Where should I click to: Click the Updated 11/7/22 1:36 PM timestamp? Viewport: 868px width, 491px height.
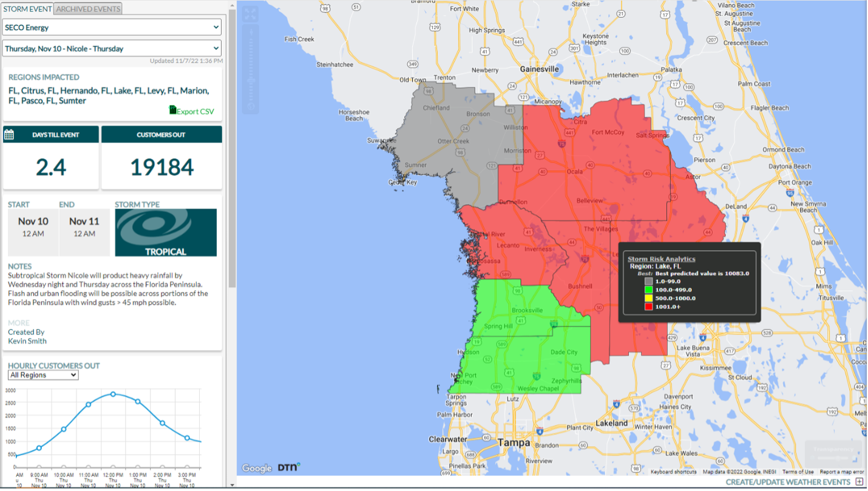(x=186, y=61)
